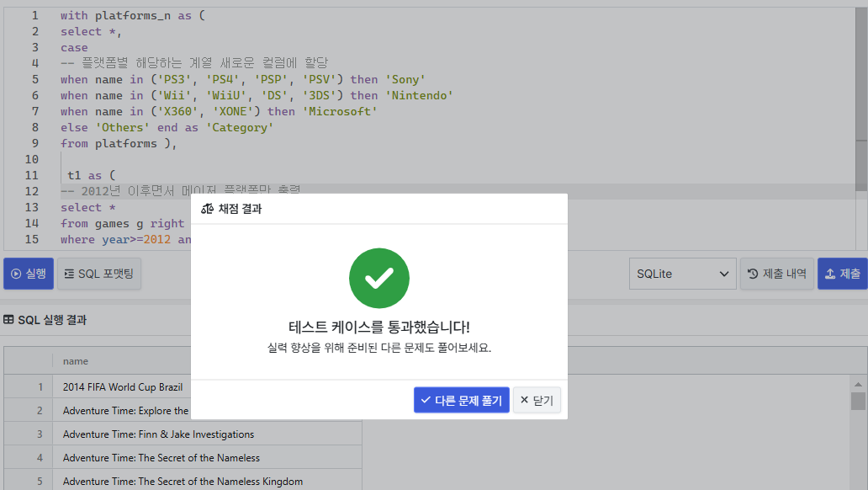Click the '테스트 케이스를 통과했습니다!' message
Image resolution: width=868 pixels, height=490 pixels.
(x=379, y=327)
